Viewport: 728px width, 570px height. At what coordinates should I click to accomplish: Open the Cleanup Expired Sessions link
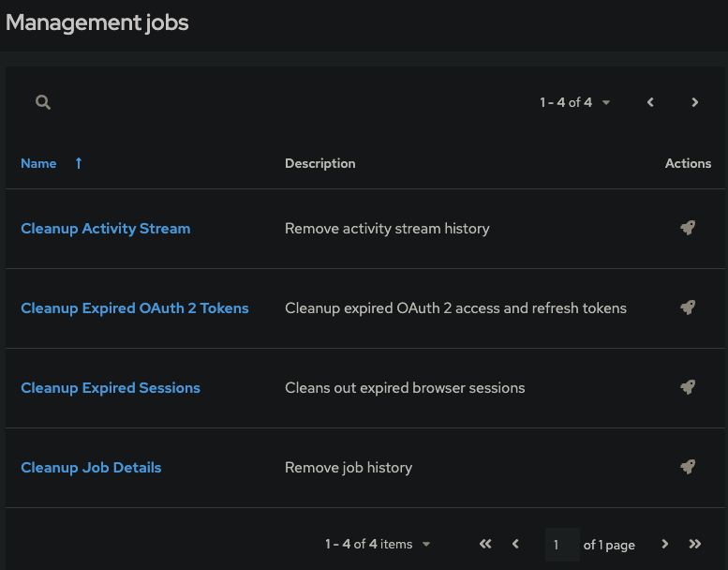point(111,388)
